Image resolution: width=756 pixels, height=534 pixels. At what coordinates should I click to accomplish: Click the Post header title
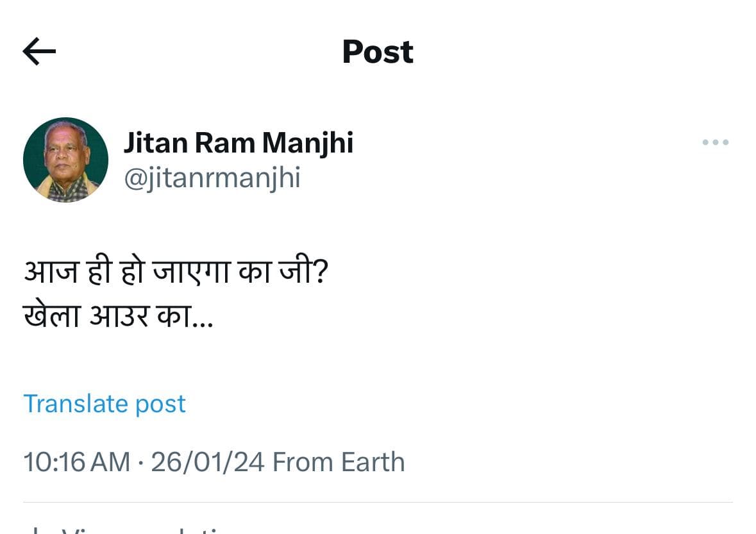(378, 52)
